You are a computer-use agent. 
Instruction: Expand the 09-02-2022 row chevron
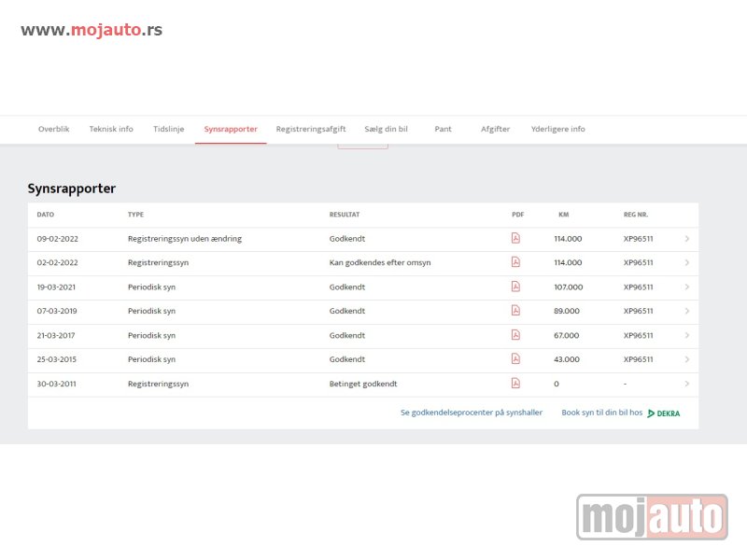687,239
